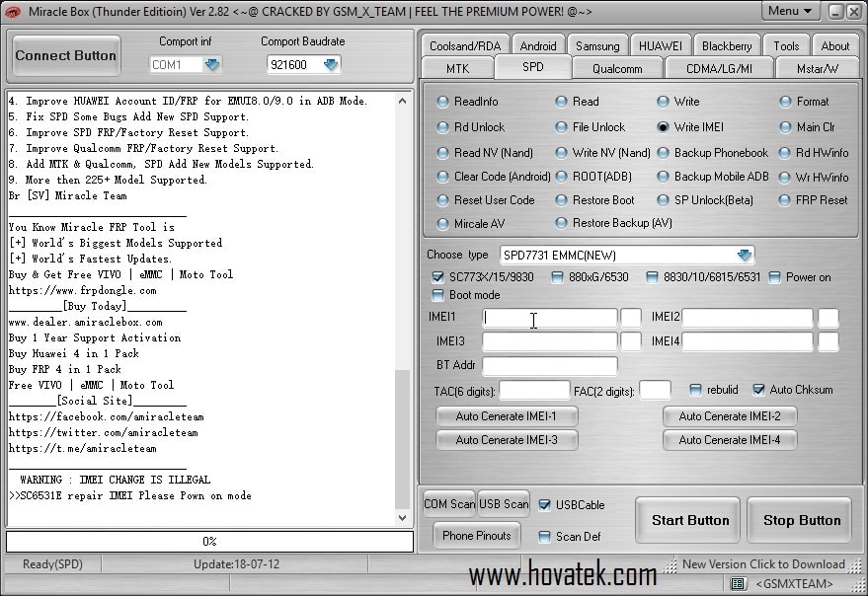Enable the 8830/10/6815/6531 checkbox
The height and width of the screenshot is (596, 868).
point(652,277)
